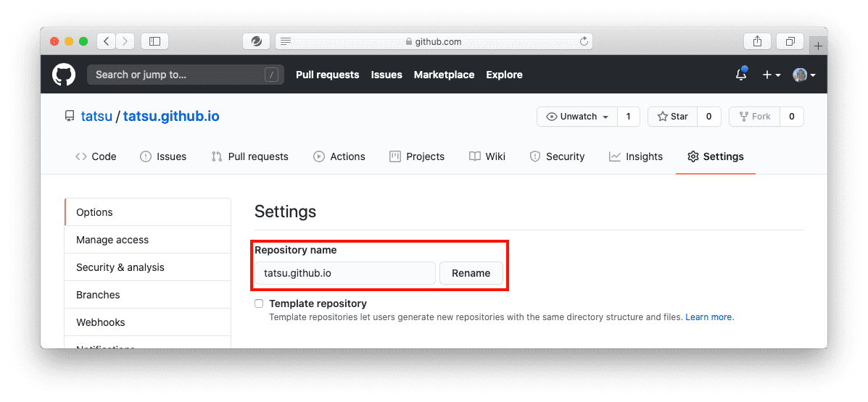
Task: Expand the plus create-new menu
Action: pos(772,75)
